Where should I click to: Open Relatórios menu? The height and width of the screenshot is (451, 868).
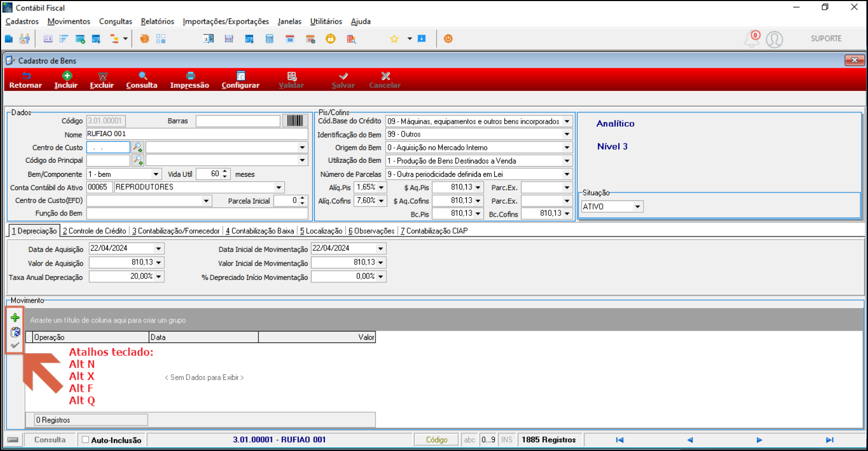pos(157,22)
